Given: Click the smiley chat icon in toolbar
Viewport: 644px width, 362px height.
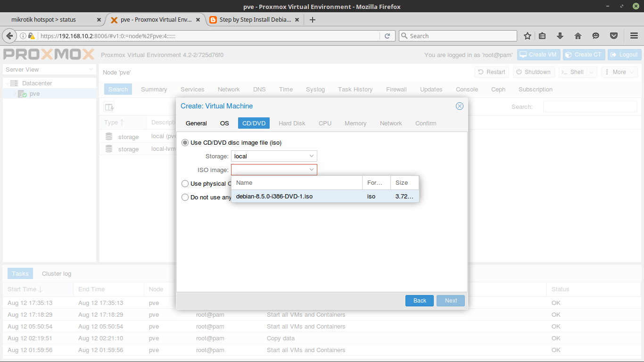Looking at the screenshot, I should (596, 36).
